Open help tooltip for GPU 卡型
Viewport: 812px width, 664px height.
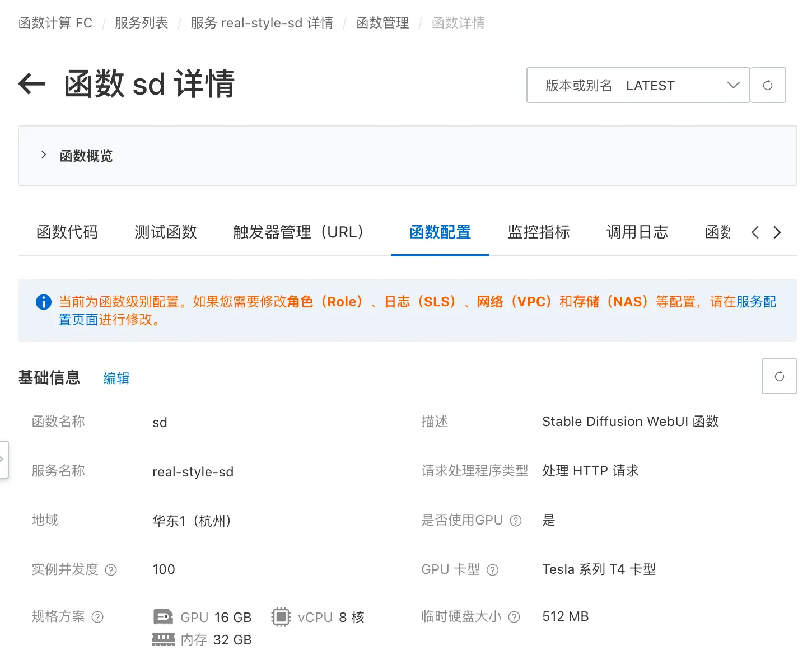tap(492, 570)
